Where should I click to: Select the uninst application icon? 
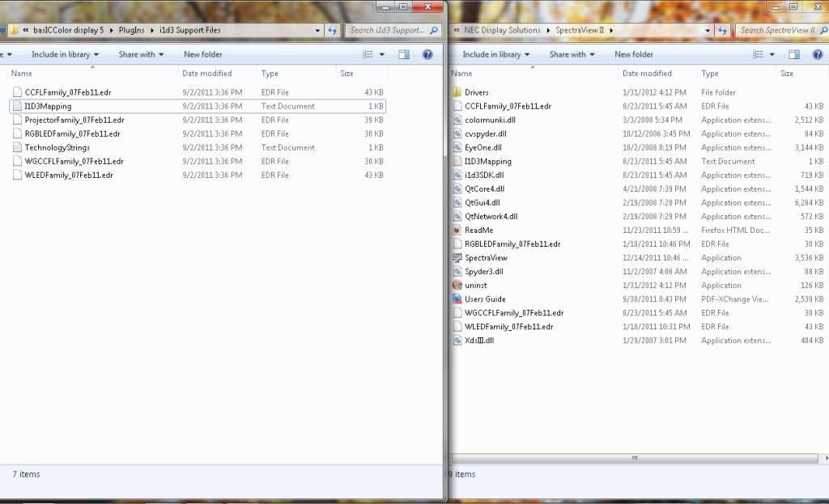[457, 286]
